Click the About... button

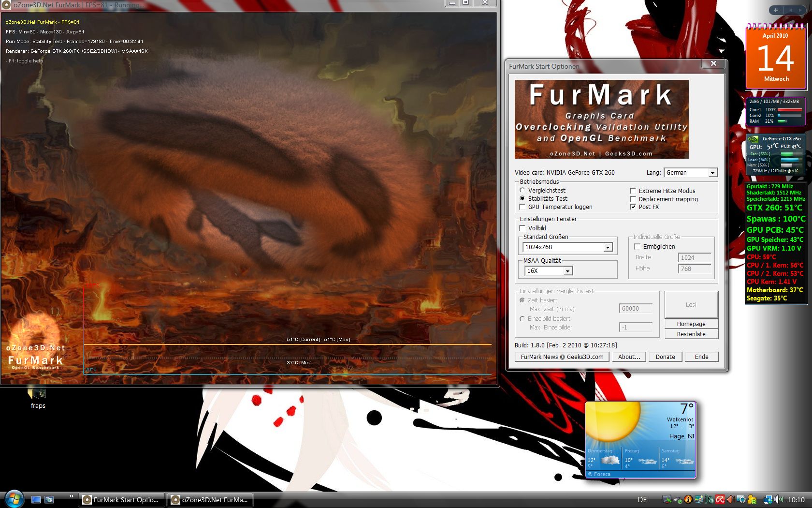point(629,357)
